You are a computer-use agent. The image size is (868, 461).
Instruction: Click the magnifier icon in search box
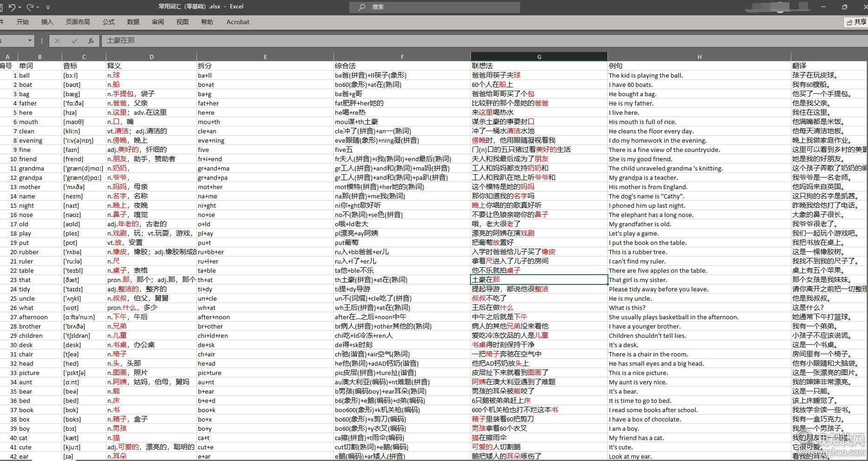(x=362, y=7)
